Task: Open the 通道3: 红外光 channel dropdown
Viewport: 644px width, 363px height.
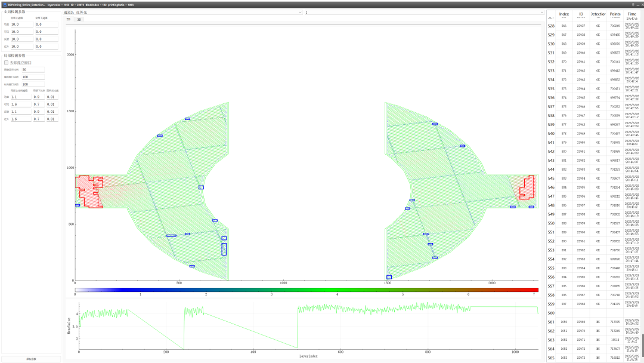Action: tap(183, 13)
